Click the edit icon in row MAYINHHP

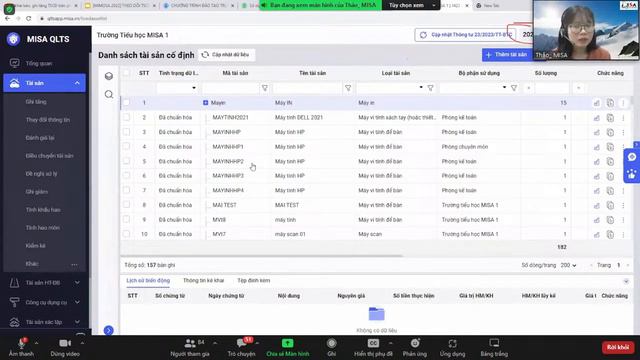coord(597,132)
